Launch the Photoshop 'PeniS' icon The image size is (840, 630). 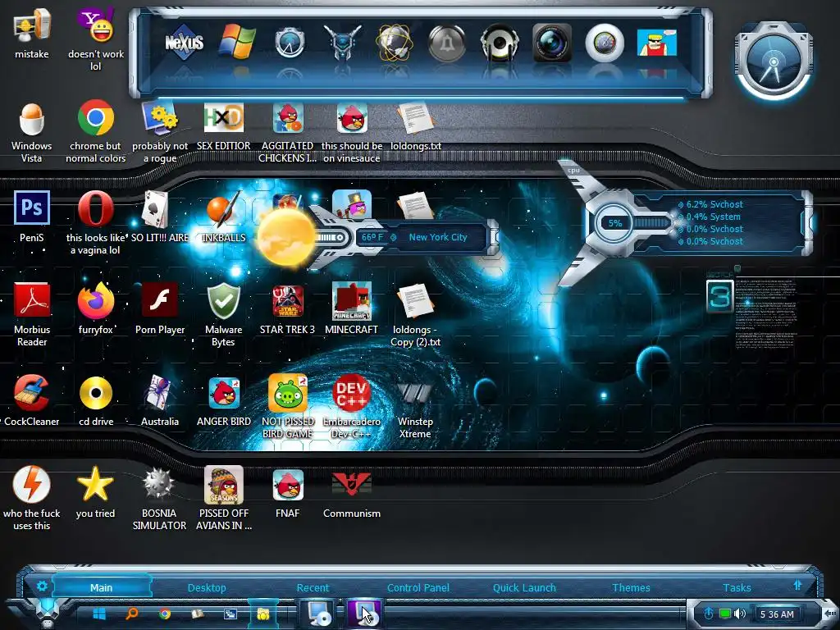coord(32,208)
